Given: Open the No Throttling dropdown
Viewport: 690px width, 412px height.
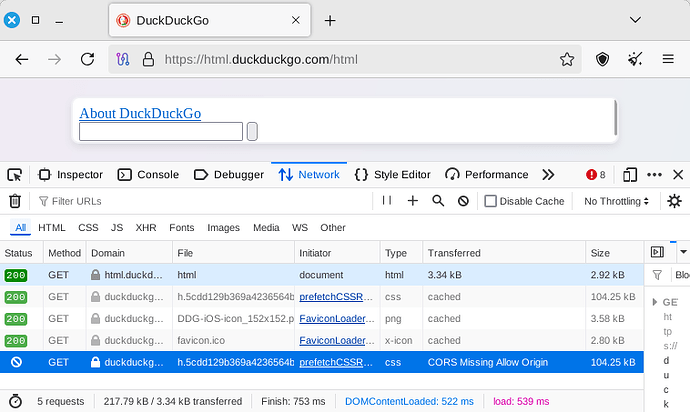Looking at the screenshot, I should (617, 201).
